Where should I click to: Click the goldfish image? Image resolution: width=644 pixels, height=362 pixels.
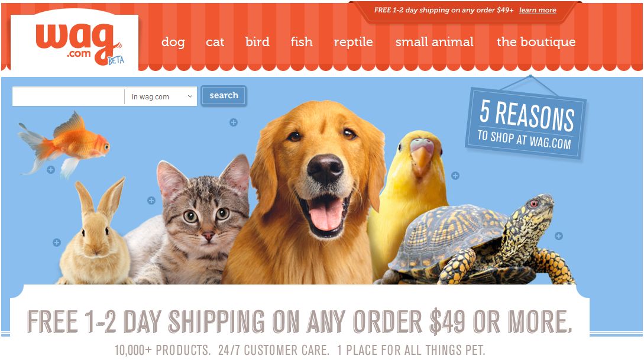tap(64, 144)
